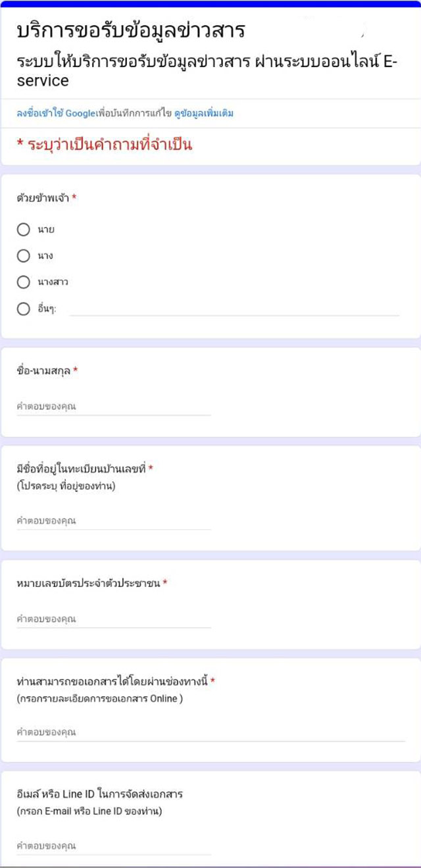Focus the ทะเบียนบ้านเลขที่ answer field

click(114, 521)
